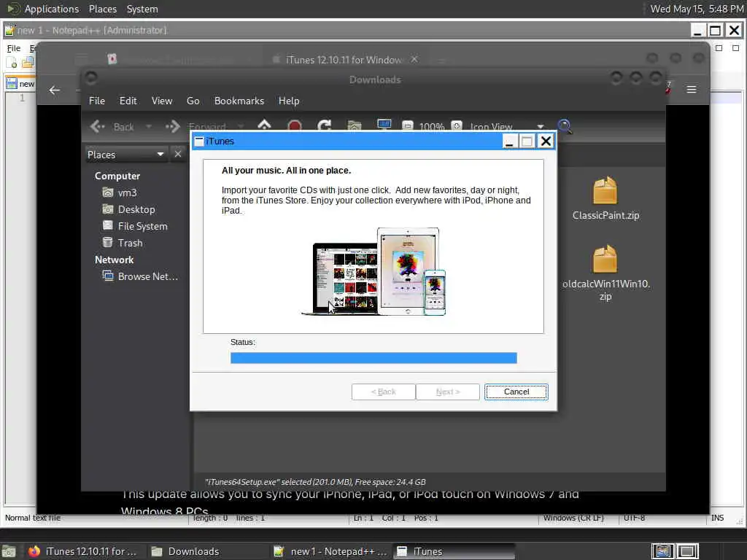Click the Computer heading in sidebar
747x560 pixels.
117,176
